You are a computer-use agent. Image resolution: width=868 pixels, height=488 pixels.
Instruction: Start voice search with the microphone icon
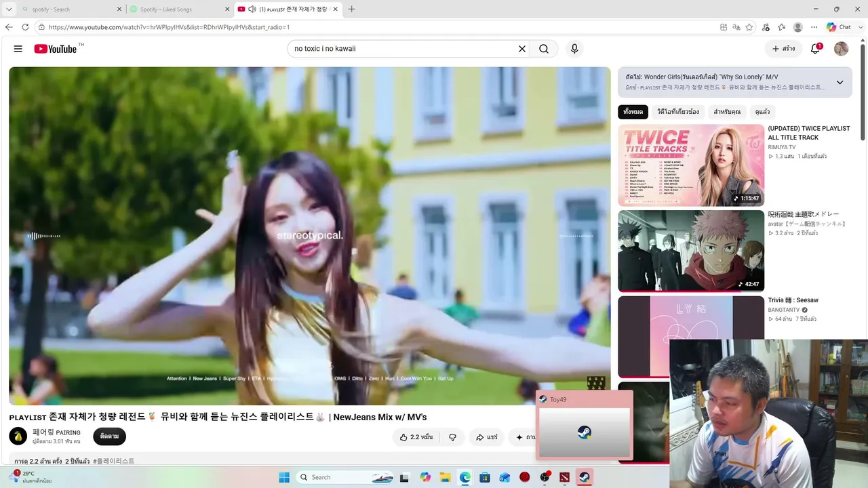574,49
